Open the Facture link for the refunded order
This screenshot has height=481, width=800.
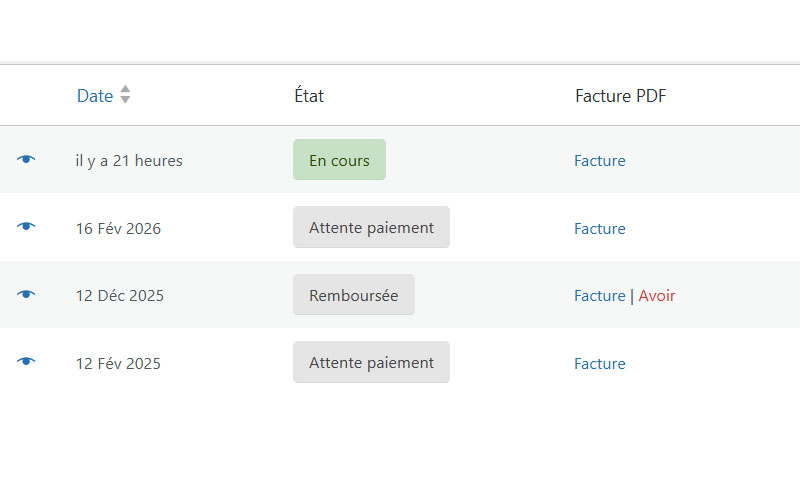click(x=600, y=296)
